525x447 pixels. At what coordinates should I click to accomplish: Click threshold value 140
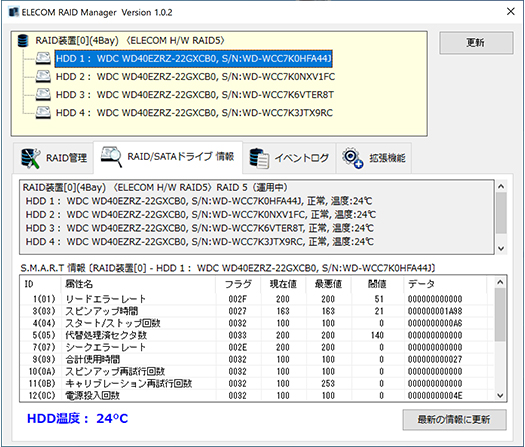[377, 335]
